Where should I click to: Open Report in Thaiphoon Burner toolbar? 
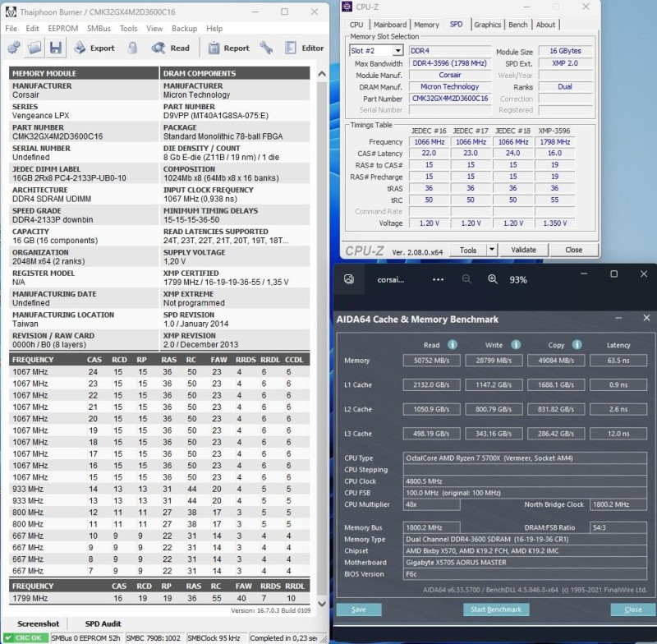[229, 48]
